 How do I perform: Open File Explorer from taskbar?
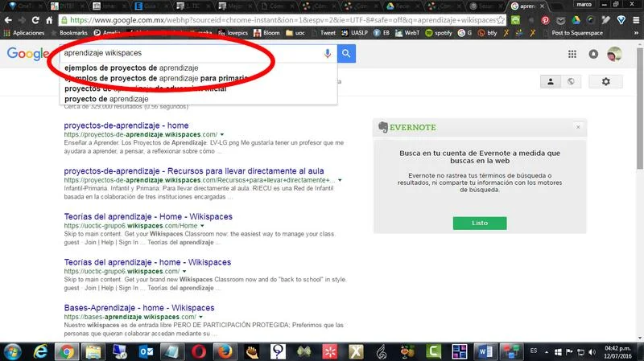[x=93, y=352]
